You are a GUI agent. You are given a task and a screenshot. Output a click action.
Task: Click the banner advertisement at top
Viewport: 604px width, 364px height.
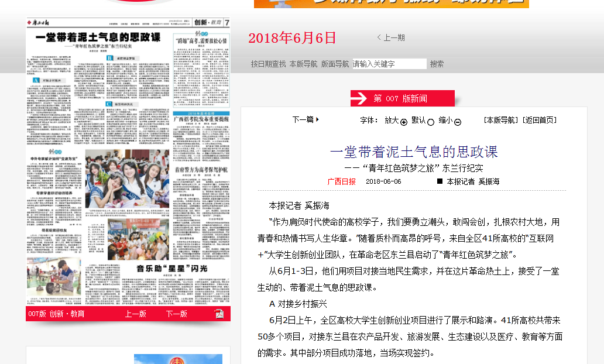(391, 4)
